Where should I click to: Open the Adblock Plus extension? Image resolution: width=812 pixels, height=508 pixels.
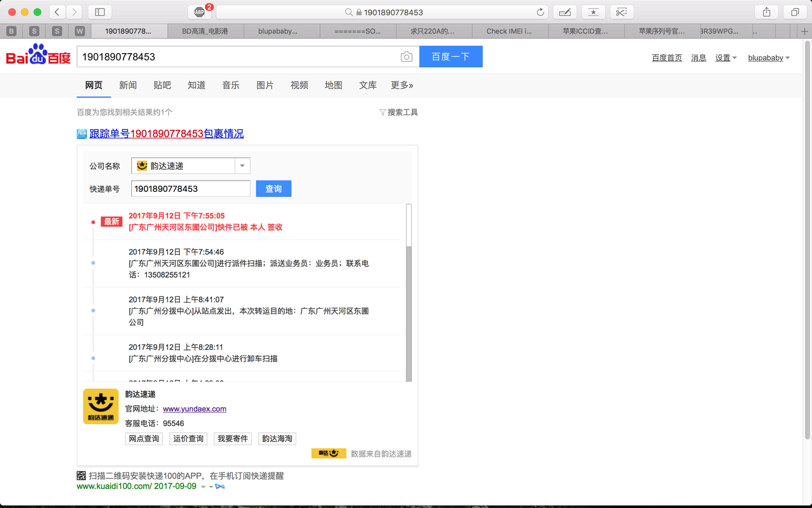point(200,12)
